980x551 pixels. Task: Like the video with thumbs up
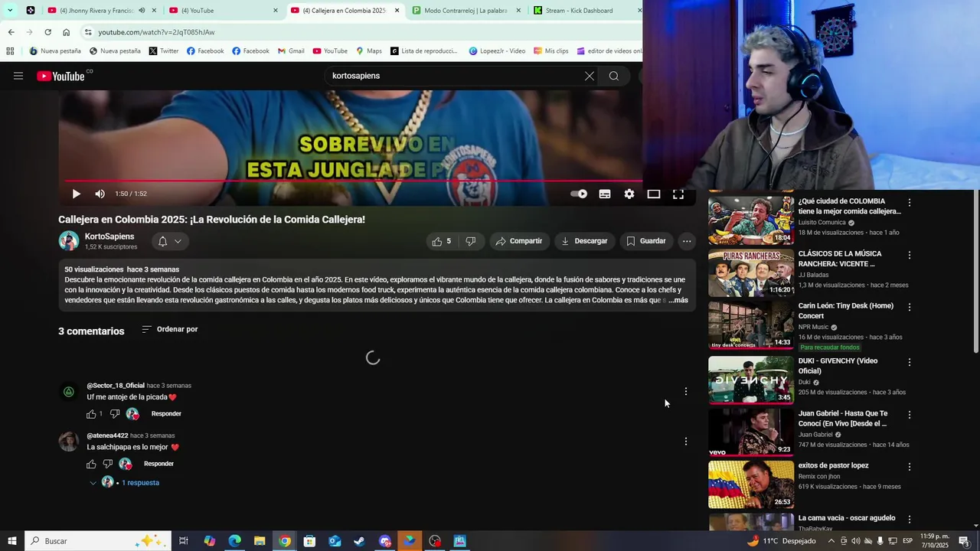pos(443,241)
